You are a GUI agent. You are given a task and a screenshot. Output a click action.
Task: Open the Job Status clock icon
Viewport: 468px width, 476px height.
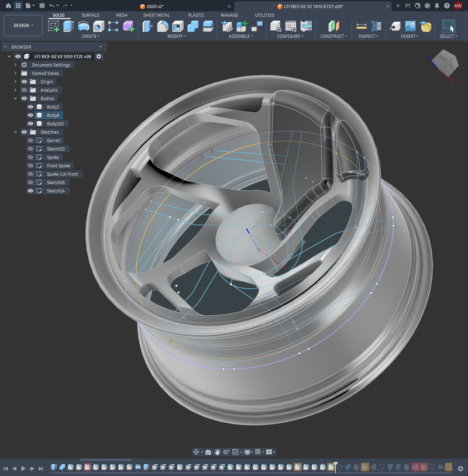[x=427, y=5]
